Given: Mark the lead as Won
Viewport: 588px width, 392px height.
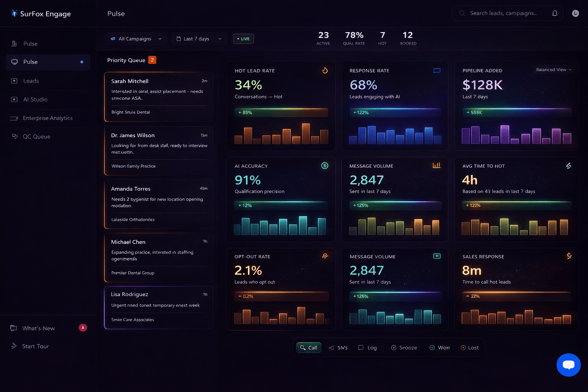Looking at the screenshot, I should [439, 348].
